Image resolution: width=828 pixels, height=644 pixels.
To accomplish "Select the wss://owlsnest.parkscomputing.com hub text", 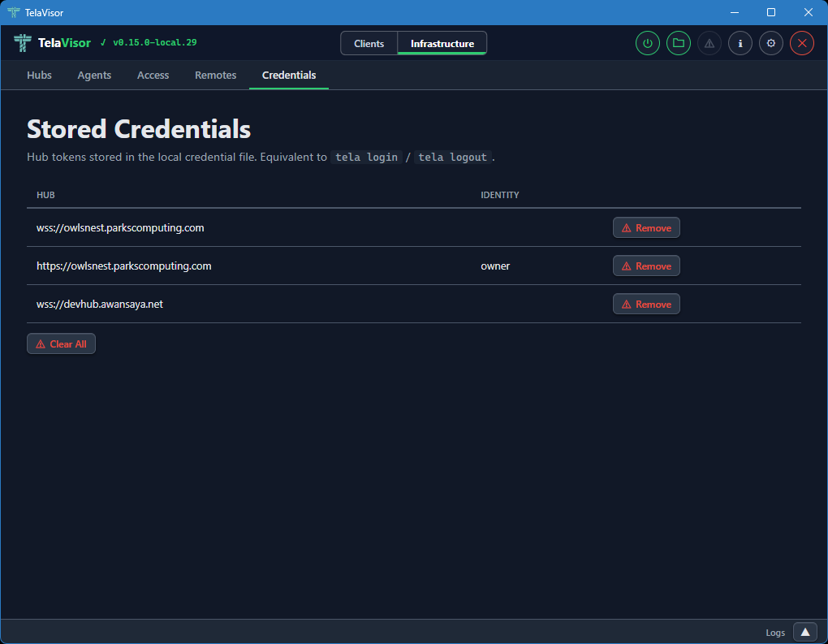I will click(x=120, y=227).
